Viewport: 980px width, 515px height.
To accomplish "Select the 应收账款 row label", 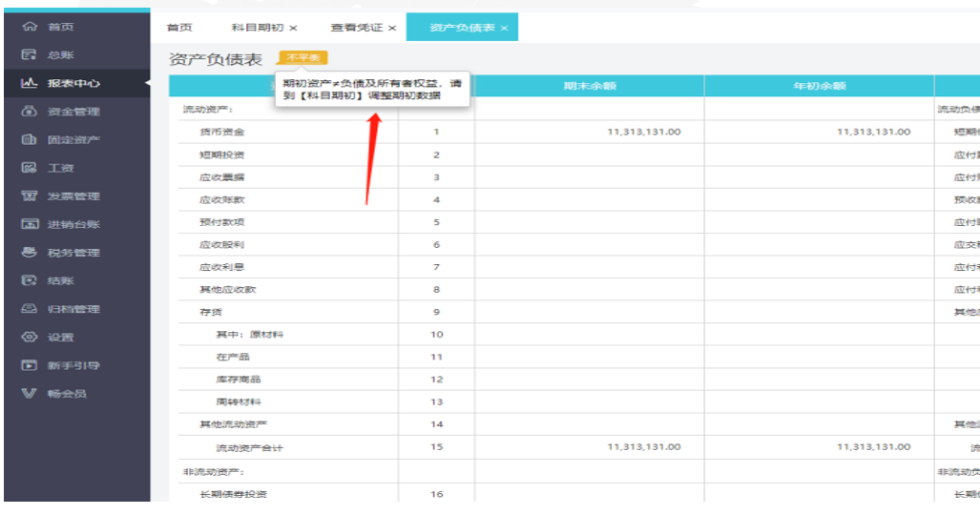I will 222,199.
